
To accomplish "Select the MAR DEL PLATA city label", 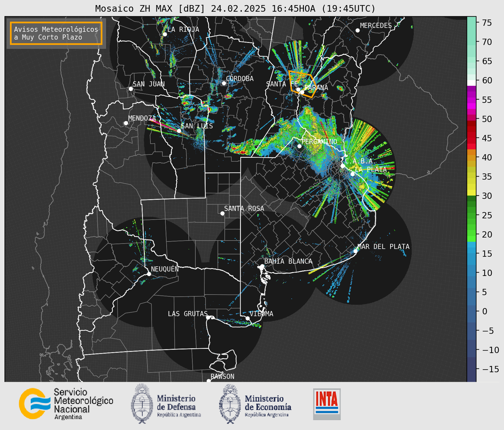I will (x=384, y=247).
